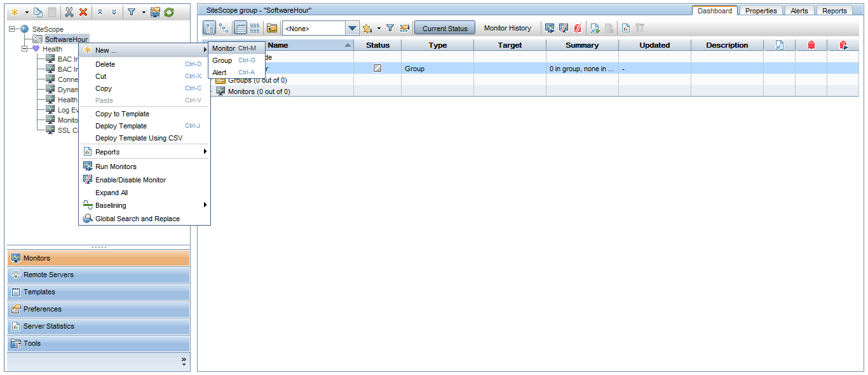Sort by the Name column header

tap(278, 45)
